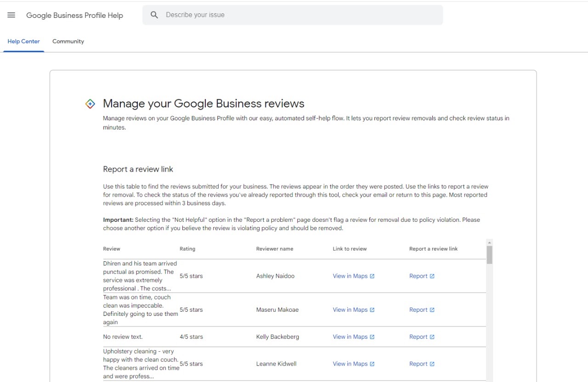Screen dimensions: 588x382
Task: Click 5/5 stars rating for Maseru Makoae
Action: point(191,310)
